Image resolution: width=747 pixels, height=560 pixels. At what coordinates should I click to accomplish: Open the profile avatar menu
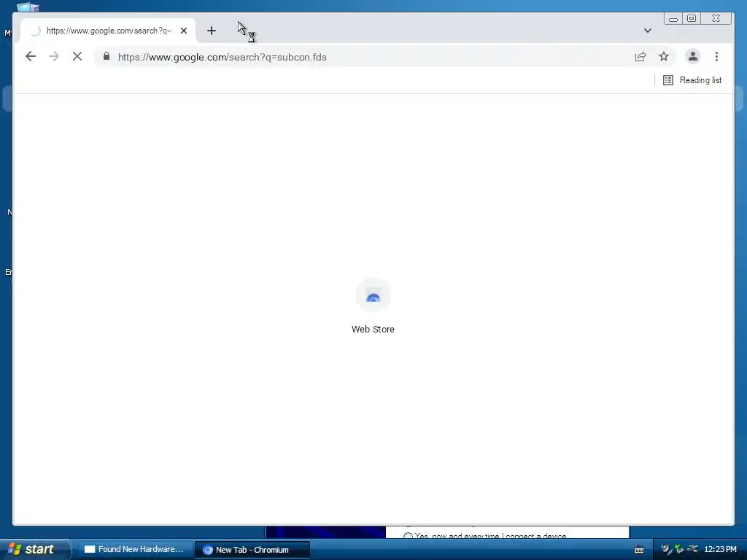point(693,57)
